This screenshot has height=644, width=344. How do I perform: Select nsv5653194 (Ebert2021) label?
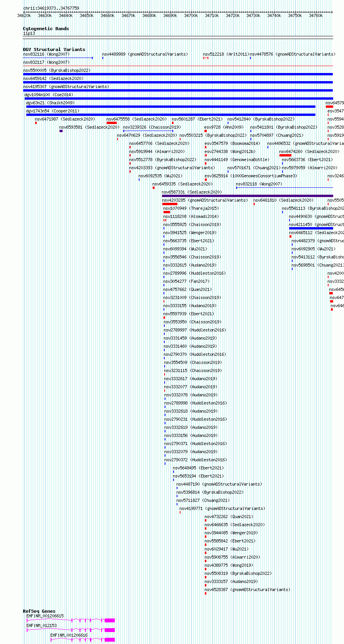click(198, 476)
